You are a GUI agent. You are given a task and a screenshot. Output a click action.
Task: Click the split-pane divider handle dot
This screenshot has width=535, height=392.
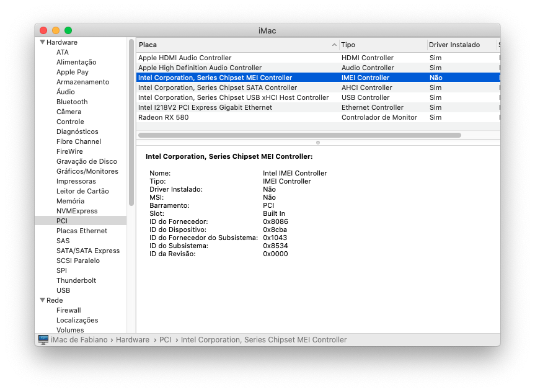click(318, 143)
